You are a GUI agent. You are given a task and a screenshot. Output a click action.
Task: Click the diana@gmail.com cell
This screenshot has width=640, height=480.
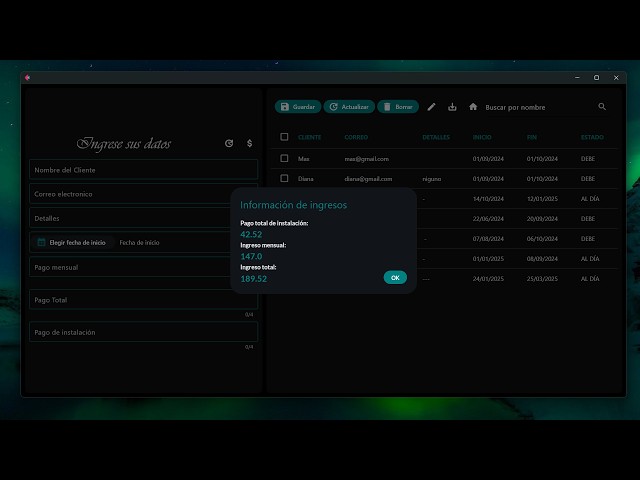pos(368,179)
